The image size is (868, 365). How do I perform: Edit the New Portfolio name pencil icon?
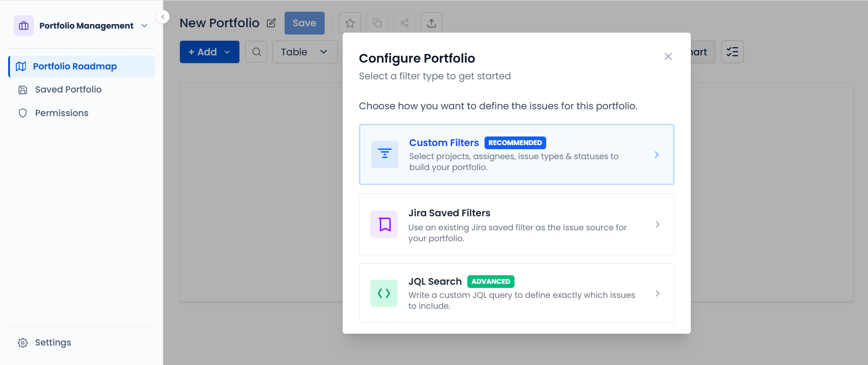click(x=271, y=23)
